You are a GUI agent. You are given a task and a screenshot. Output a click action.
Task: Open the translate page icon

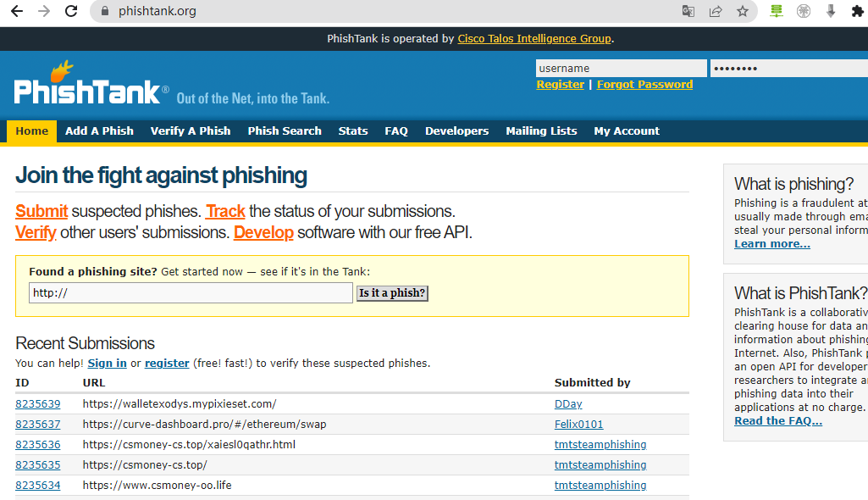pyautogui.click(x=688, y=11)
